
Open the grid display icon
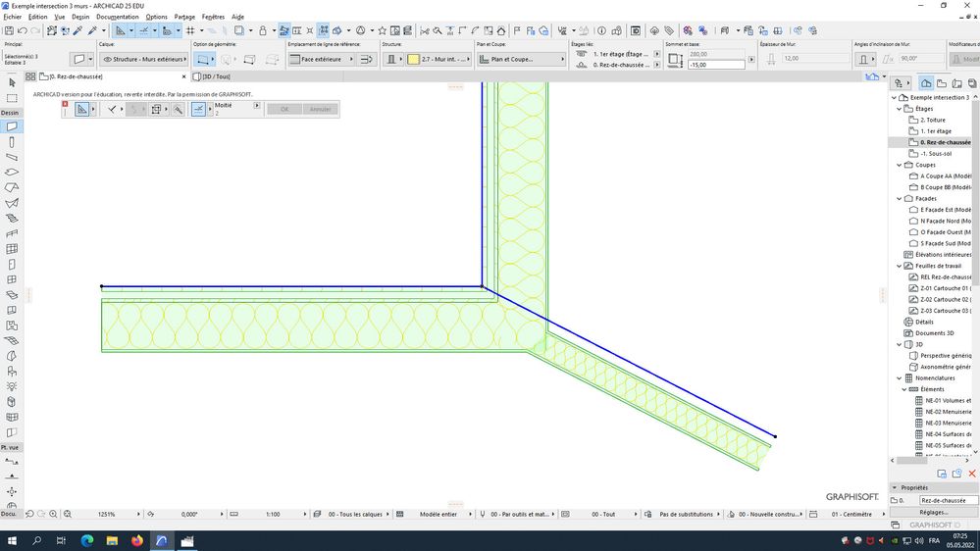190,30
